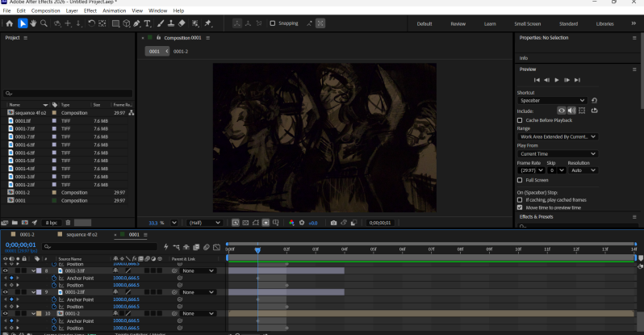Select the Eraser tool
The image size is (644, 335).
point(182,23)
